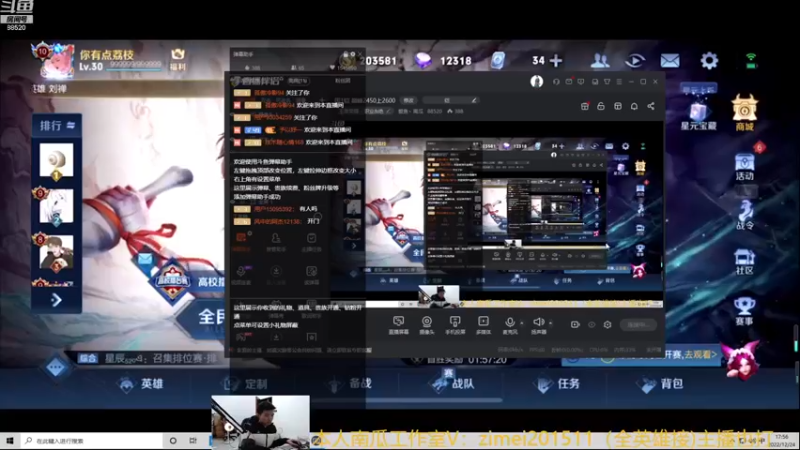This screenshot has height=450, width=800.
Task: Open streaming tool settings hexagon gear
Action: [607, 324]
